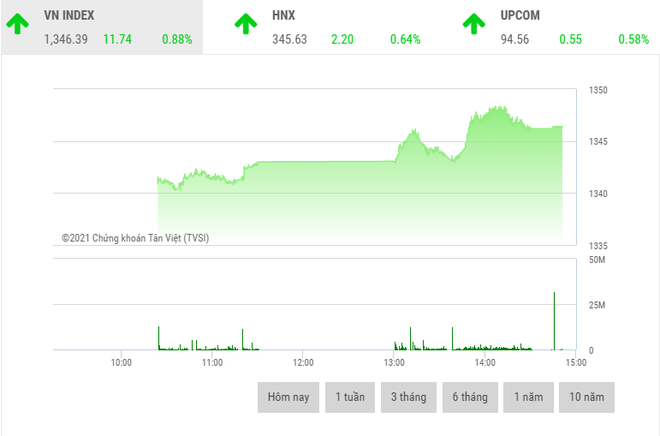Image resolution: width=660 pixels, height=436 pixels.
Task: Display the 10 năm history range
Action: (587, 397)
